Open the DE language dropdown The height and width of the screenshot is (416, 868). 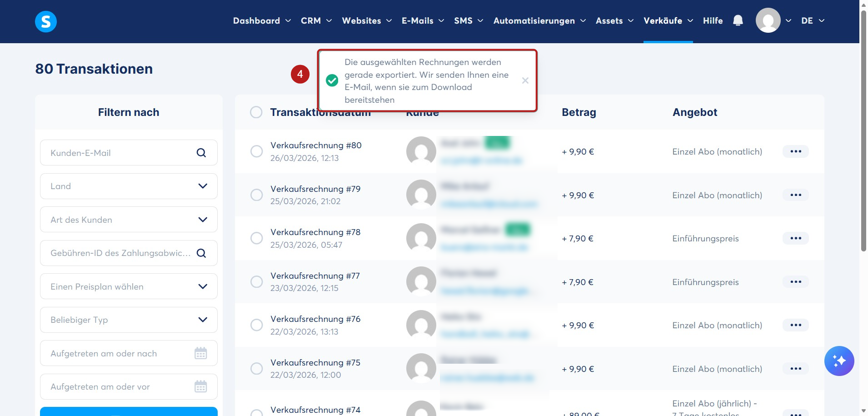click(x=813, y=20)
